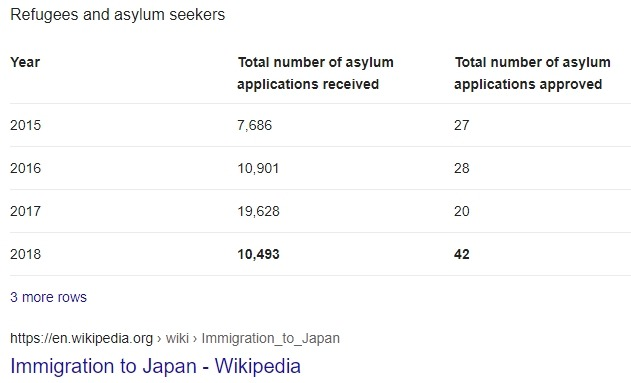
Task: Click the 7,686 applications received value
Action: (x=255, y=125)
